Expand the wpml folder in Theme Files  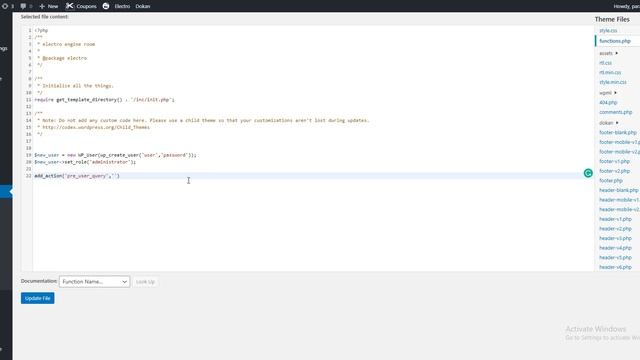(x=608, y=93)
